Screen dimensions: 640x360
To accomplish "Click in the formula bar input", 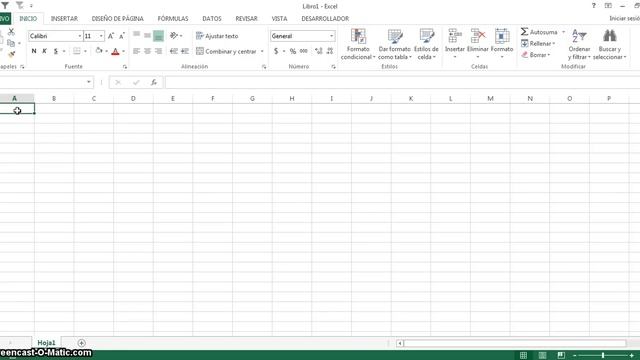I will click(x=402, y=82).
